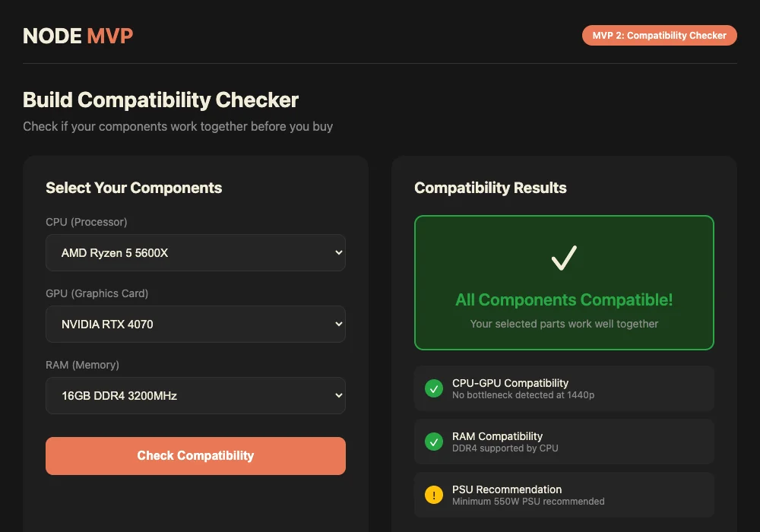Click the chevron on the GPU selector

tap(337, 324)
